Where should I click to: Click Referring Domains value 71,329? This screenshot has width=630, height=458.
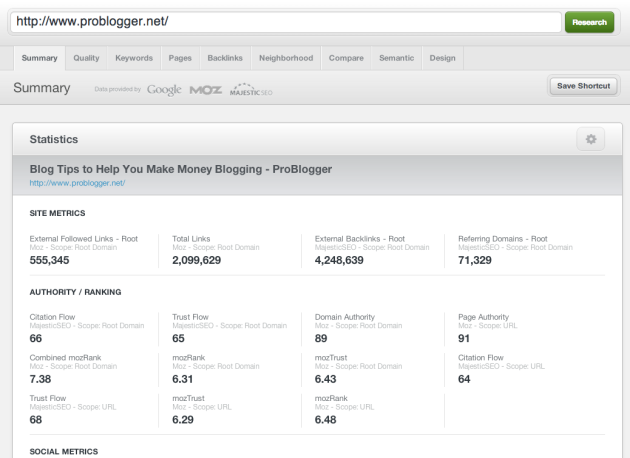(475, 260)
